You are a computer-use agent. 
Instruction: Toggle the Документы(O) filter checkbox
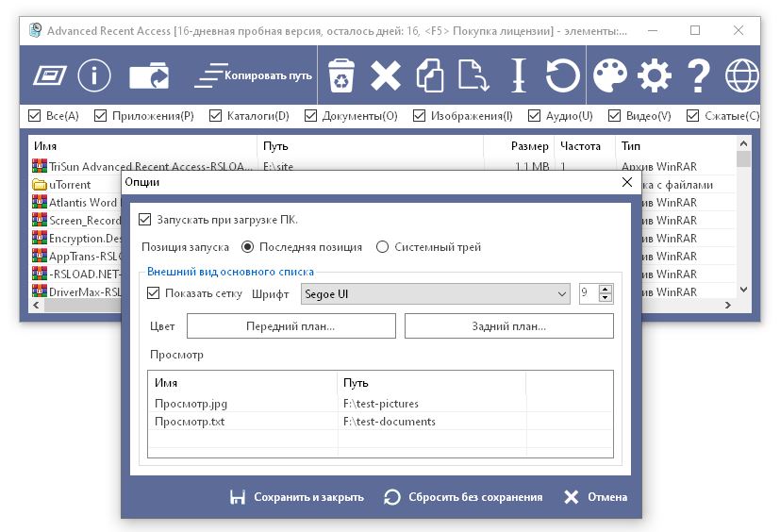(310, 116)
